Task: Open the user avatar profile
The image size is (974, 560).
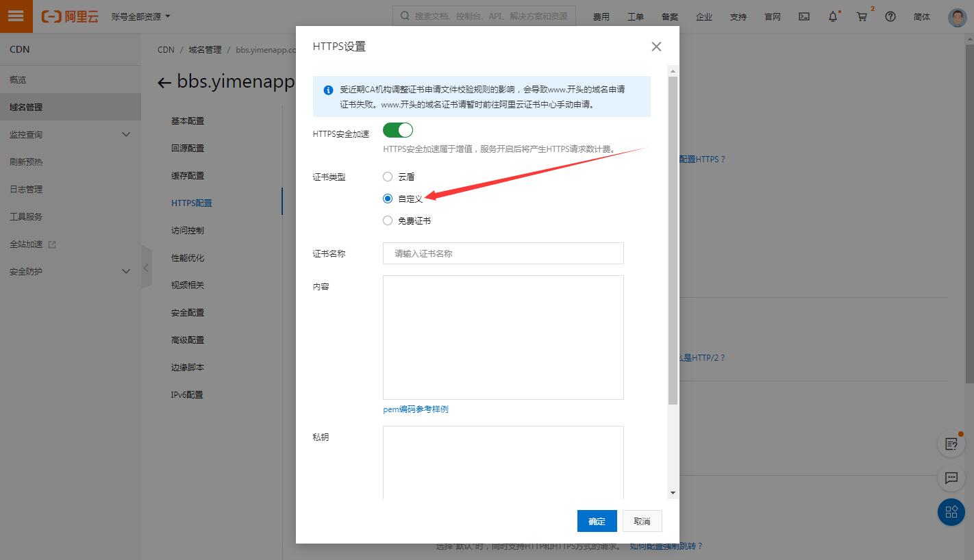Action: [x=957, y=17]
